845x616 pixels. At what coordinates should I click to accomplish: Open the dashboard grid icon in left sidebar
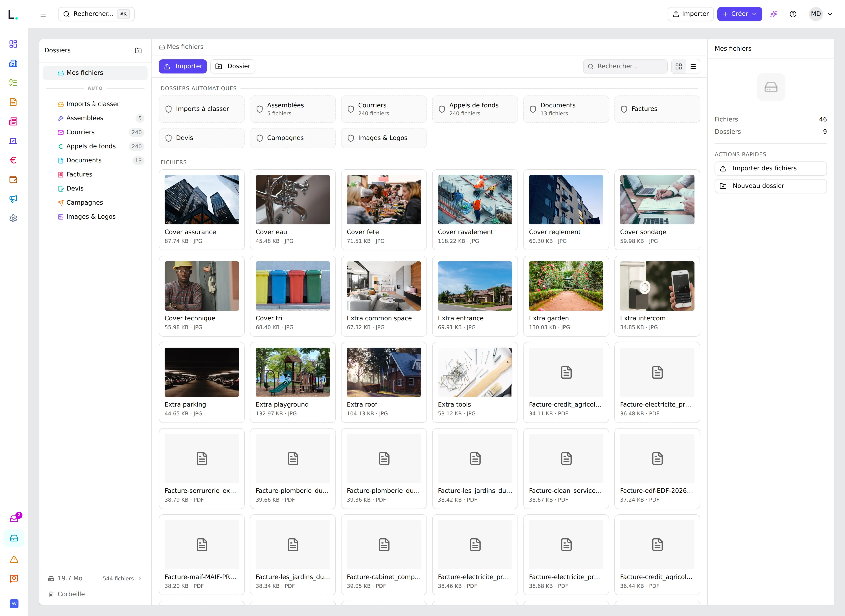pos(13,44)
